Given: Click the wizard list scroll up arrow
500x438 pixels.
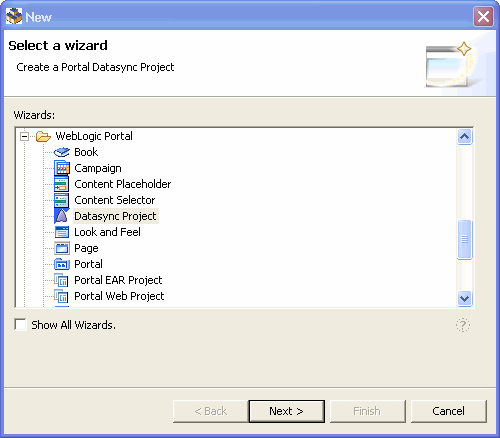Looking at the screenshot, I should click(465, 137).
